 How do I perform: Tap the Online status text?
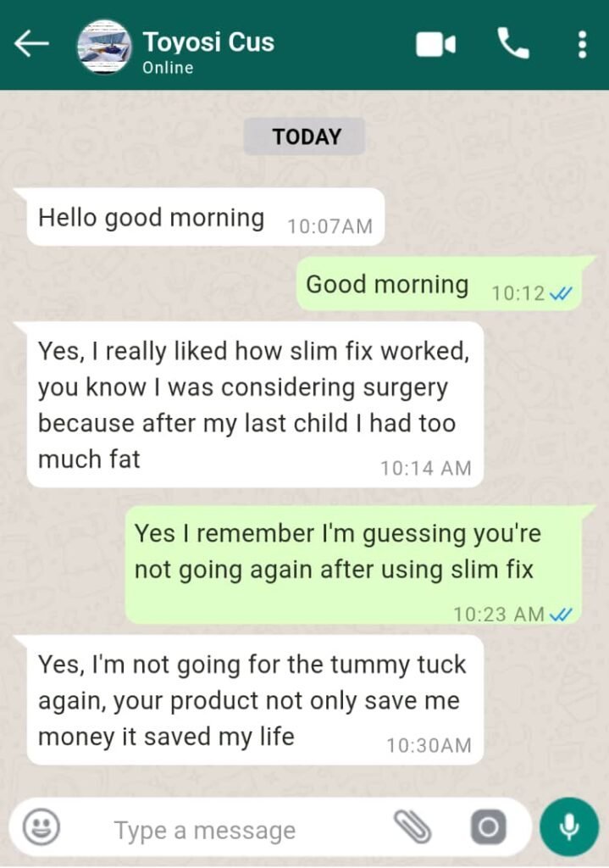169,68
